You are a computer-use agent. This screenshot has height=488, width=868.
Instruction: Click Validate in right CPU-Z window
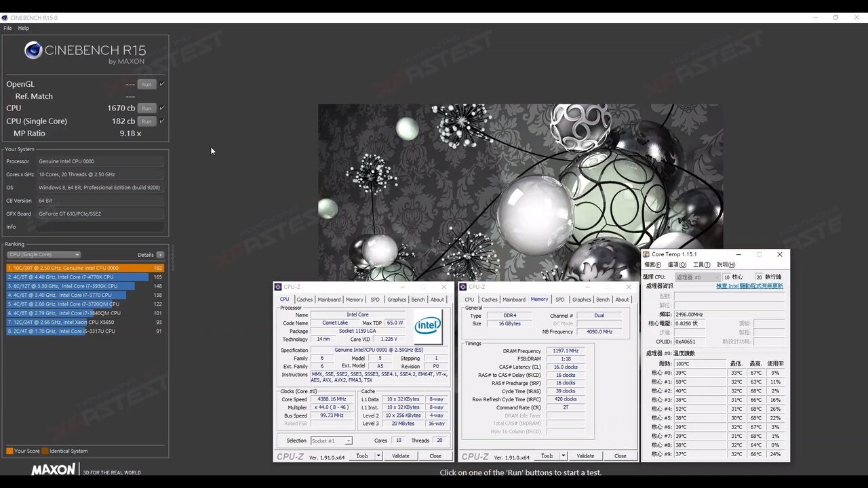(585, 456)
